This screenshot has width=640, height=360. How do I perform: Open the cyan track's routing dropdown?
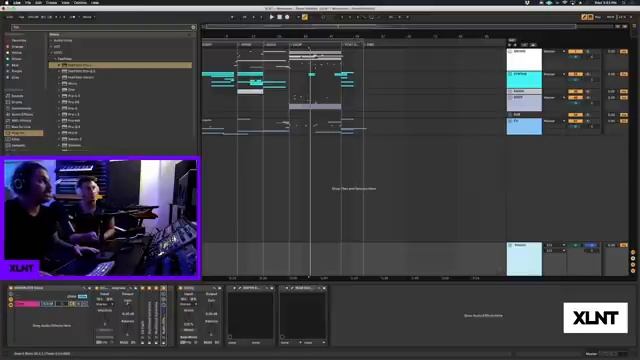(554, 74)
